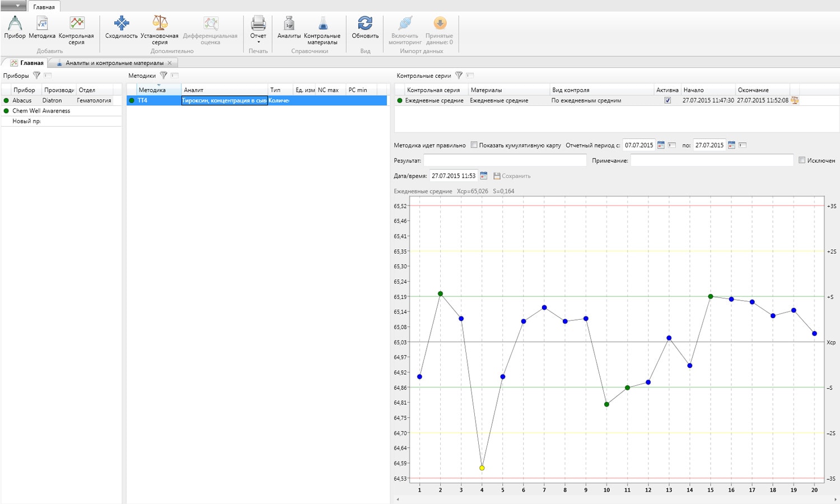840x504 pixels.
Task: Click green data point at measurement 2
Action: pos(440,293)
